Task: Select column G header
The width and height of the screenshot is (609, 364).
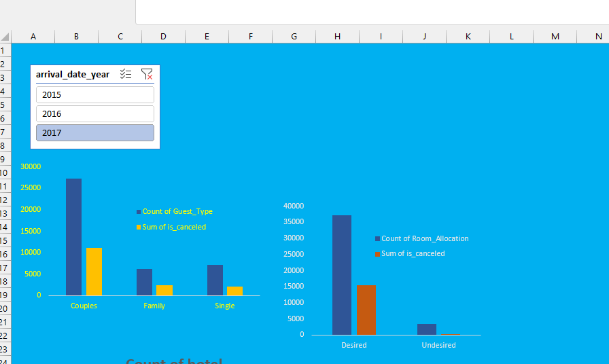Action: click(294, 37)
